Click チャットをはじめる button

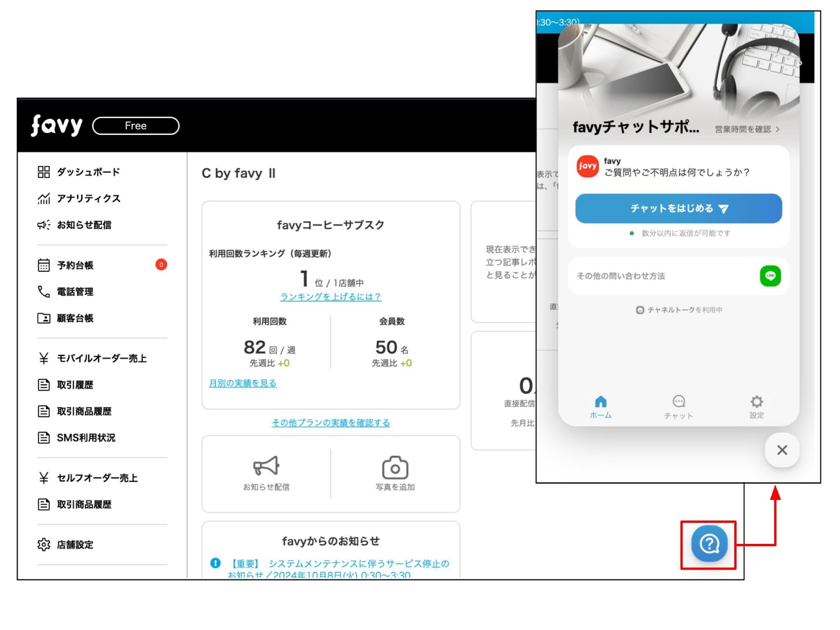678,208
